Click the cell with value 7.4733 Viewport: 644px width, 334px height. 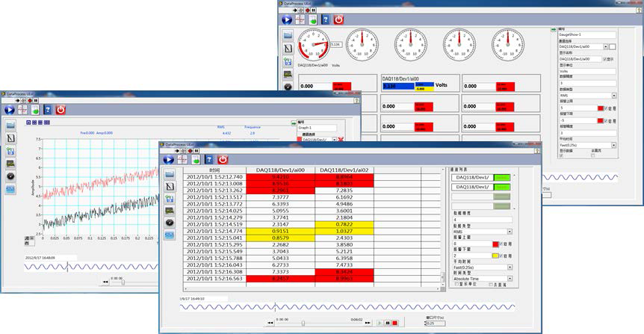344,265
